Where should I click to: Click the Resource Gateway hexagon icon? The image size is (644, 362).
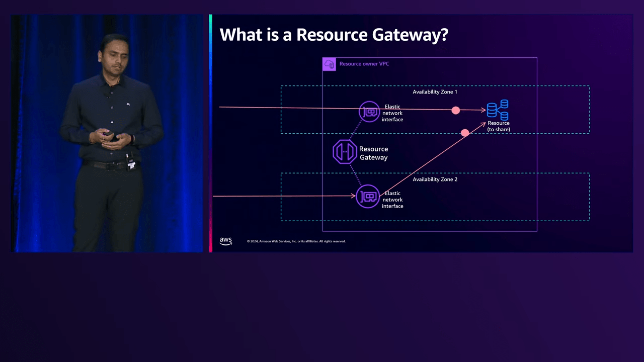[345, 151]
